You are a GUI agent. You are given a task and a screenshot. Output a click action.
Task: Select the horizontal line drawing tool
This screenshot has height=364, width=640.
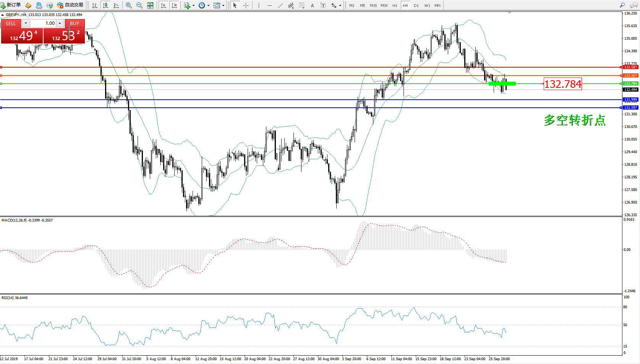[x=270, y=5]
